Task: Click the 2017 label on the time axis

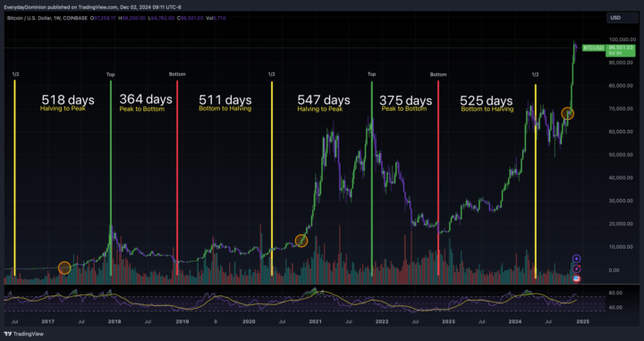Action: [x=47, y=321]
